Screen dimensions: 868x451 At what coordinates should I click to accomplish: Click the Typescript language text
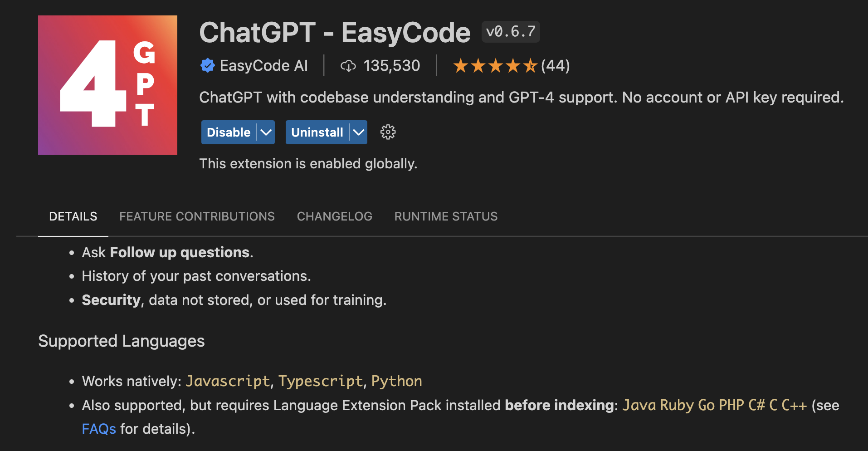click(x=321, y=381)
